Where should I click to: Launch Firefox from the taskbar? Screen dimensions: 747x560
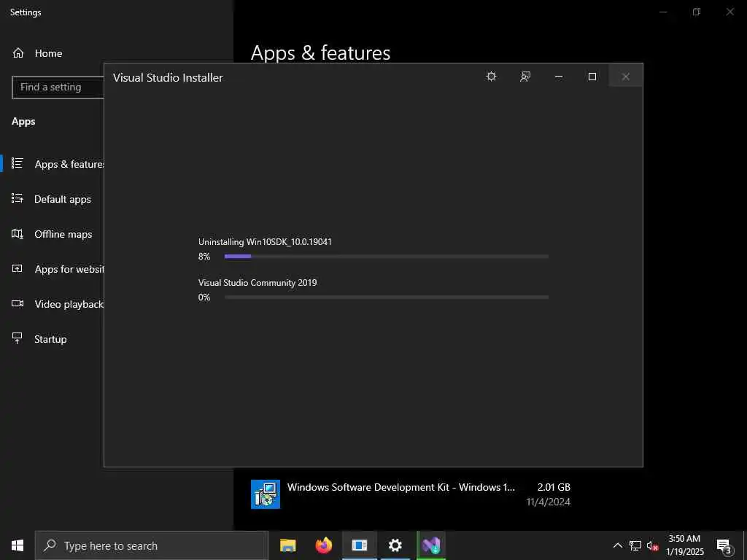[323, 545]
